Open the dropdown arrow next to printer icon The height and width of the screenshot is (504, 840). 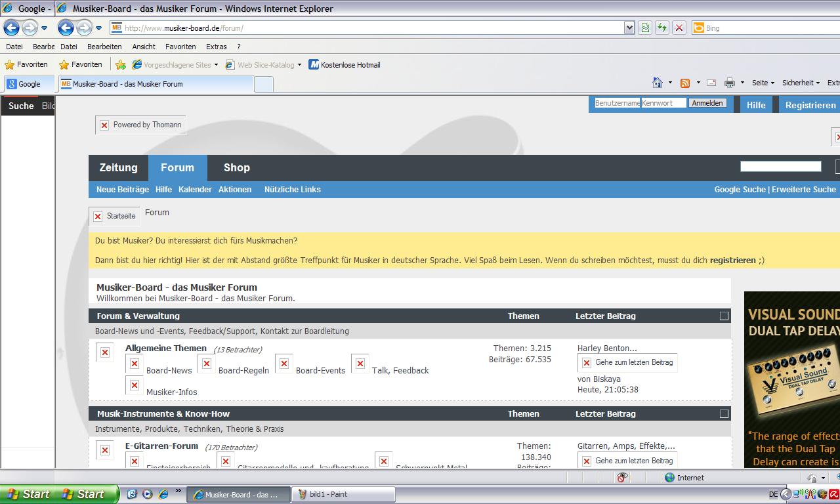click(742, 83)
